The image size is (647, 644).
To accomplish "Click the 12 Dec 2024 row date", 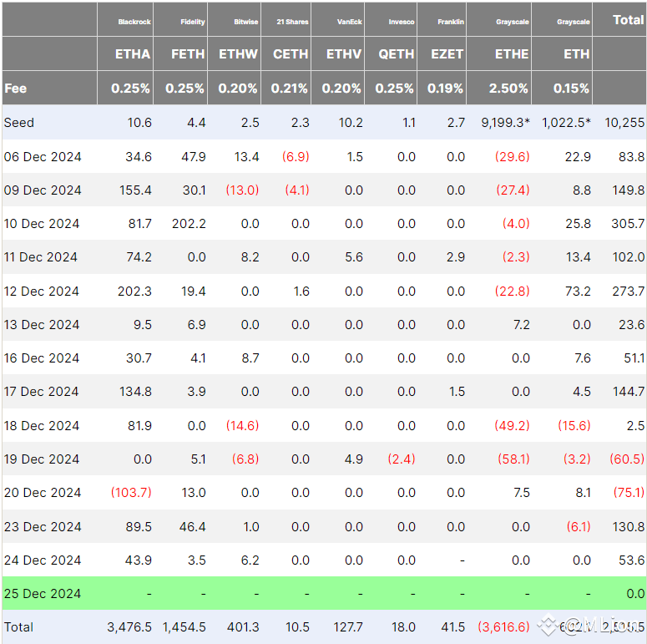I will (41, 292).
